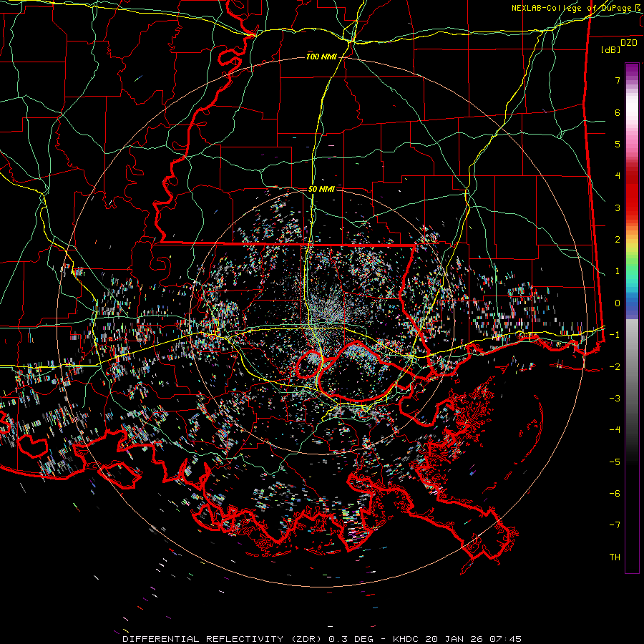Viewport: 644px width, 644px height.
Task: Click the 5 value on the color scale
Action: pyautogui.click(x=618, y=144)
